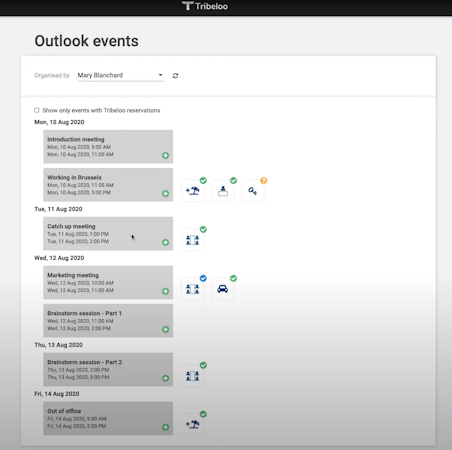Open vacation icon for Working in Brussels
Viewport: 452px width, 450px height.
[x=193, y=191]
